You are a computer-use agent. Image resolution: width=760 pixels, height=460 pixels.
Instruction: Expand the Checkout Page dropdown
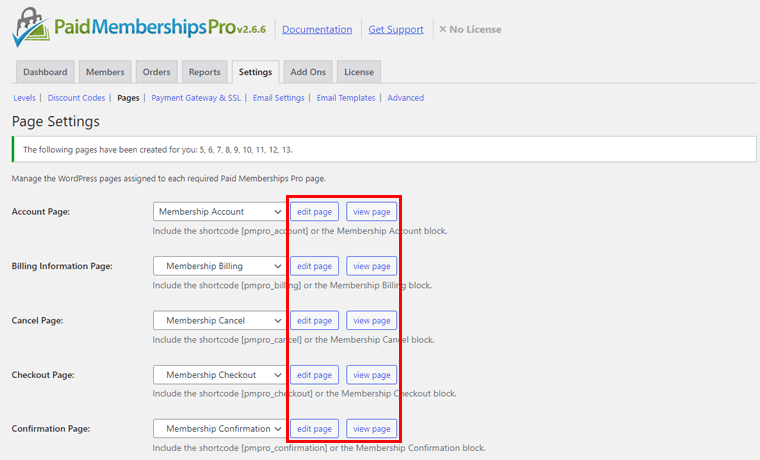[220, 375]
